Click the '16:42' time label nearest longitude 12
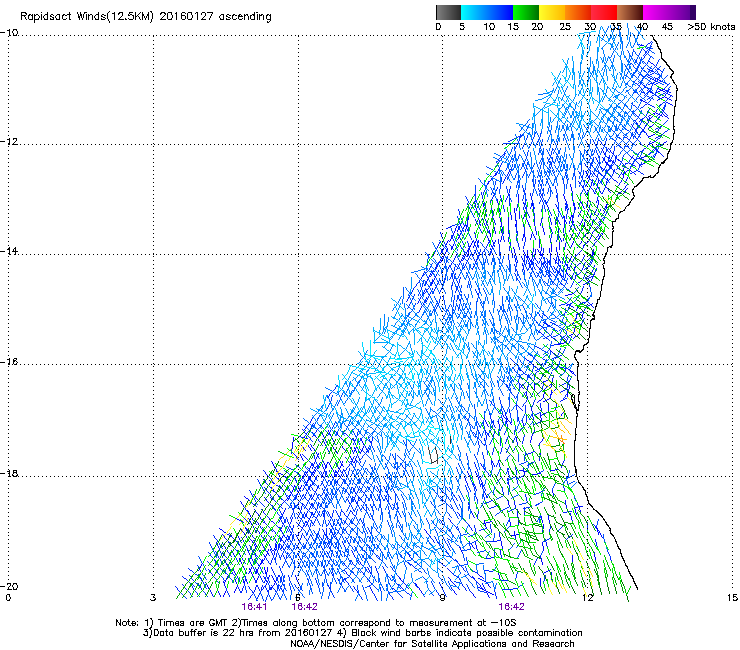The width and height of the screenshot is (740, 650). (512, 607)
